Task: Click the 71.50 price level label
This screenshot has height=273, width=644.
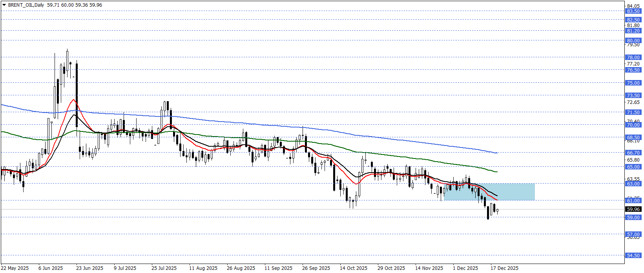Action: tap(633, 112)
